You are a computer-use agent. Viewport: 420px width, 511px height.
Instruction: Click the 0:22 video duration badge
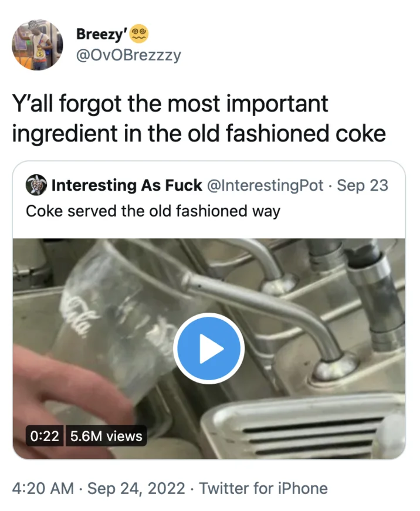45,436
